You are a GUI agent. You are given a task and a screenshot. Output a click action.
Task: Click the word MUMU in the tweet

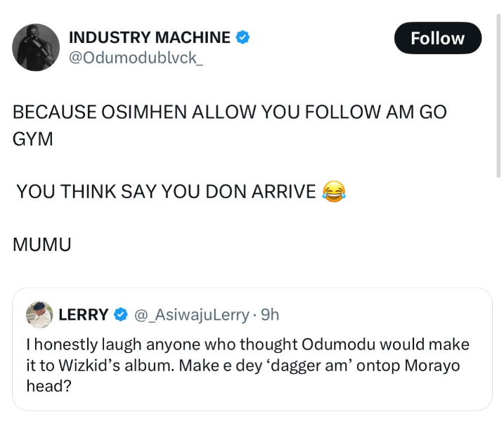[42, 244]
